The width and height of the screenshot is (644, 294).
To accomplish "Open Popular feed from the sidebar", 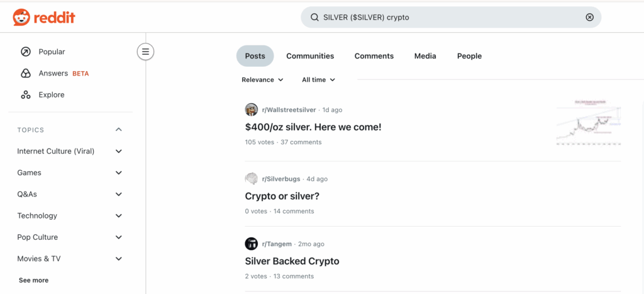I will pos(52,52).
